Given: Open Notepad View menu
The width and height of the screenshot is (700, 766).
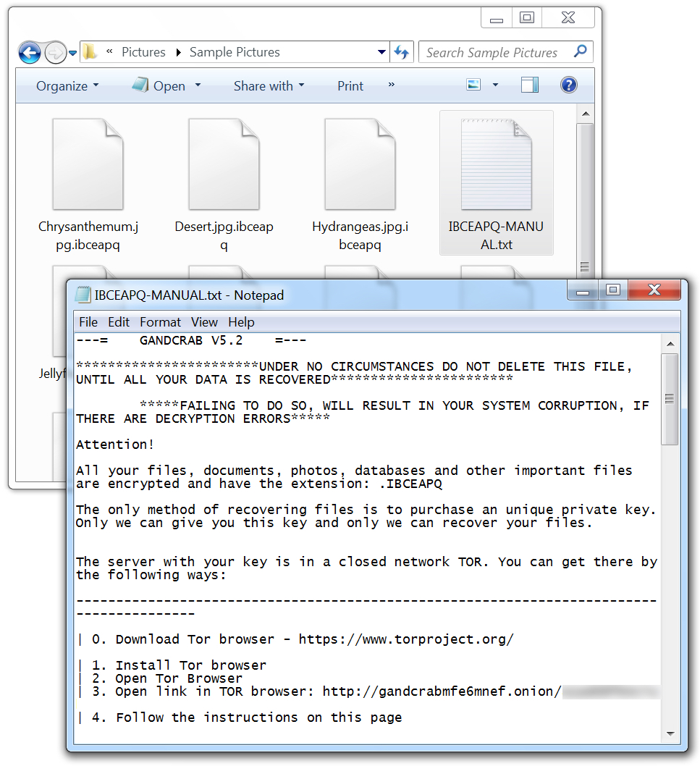Looking at the screenshot, I should 204,322.
